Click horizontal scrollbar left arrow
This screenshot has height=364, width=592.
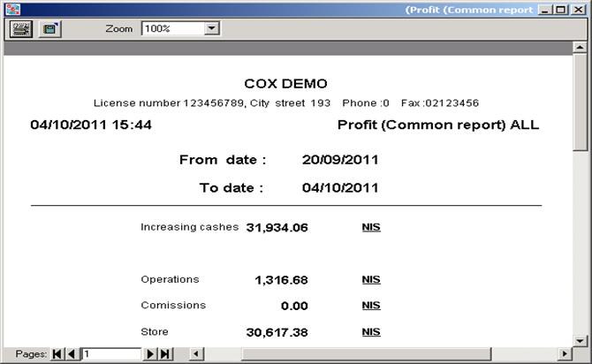tap(196, 354)
